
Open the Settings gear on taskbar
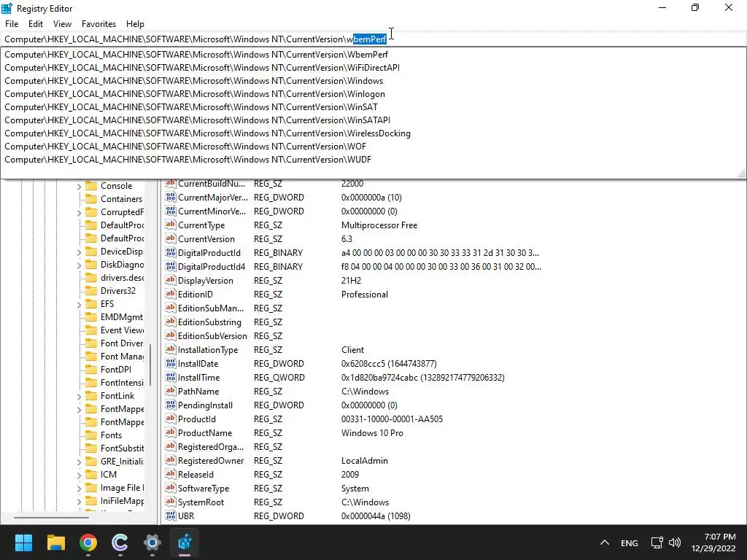click(x=152, y=542)
